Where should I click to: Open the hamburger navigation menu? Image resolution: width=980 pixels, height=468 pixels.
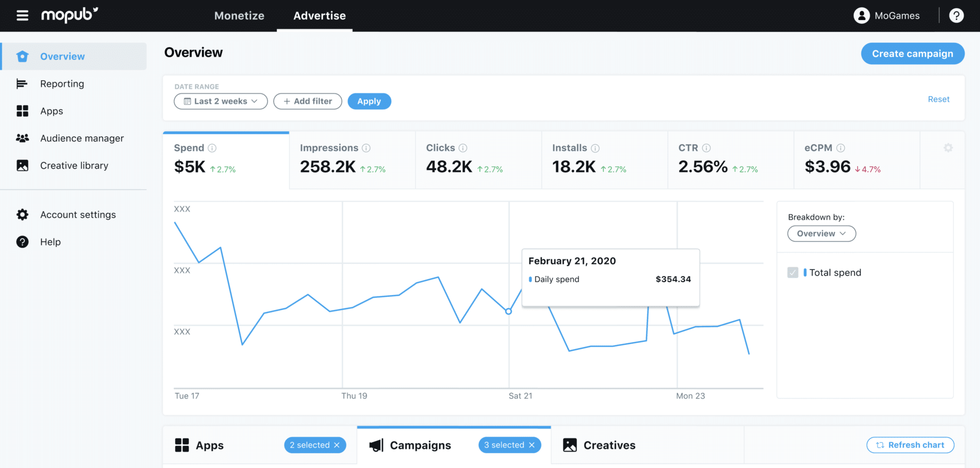22,15
